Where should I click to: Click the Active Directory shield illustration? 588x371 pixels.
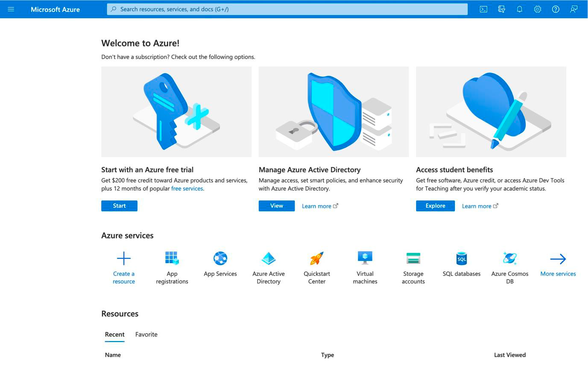334,112
